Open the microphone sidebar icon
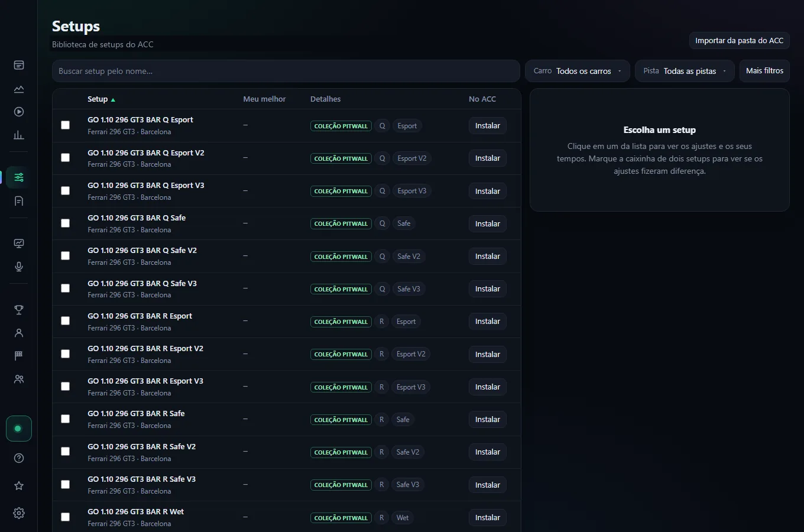Viewport: 804px width, 532px height. (x=19, y=267)
